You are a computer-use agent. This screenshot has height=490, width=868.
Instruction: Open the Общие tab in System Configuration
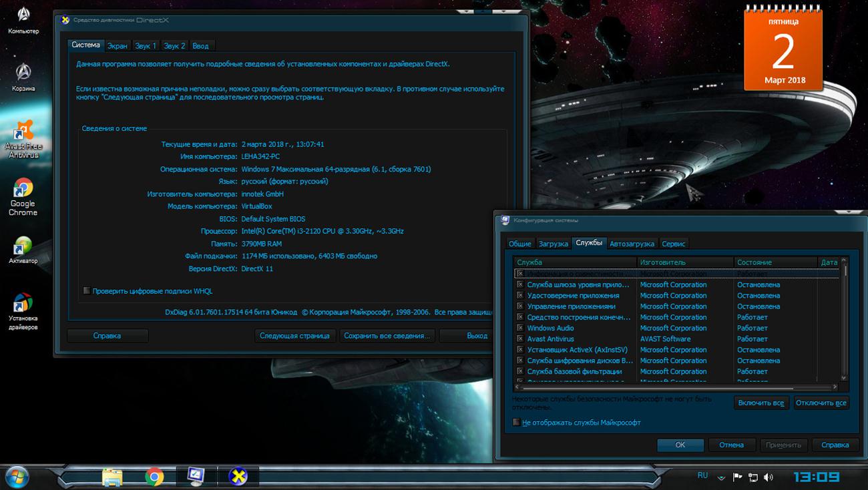(x=520, y=244)
